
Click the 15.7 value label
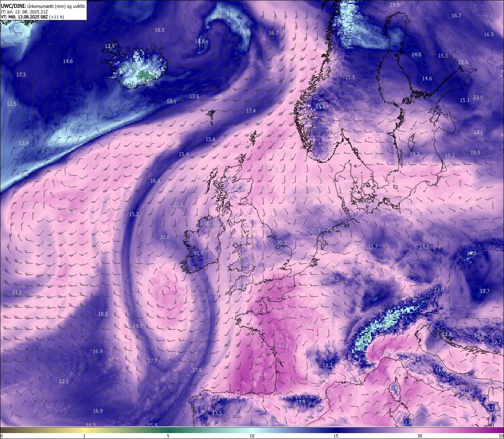372,247
